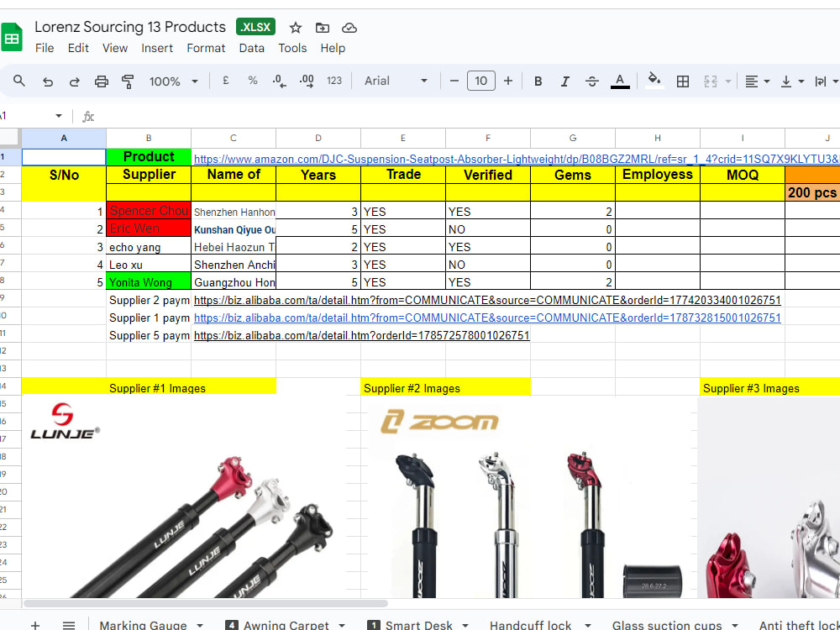
Task: Open the 100% zoom dropdown
Action: (172, 81)
